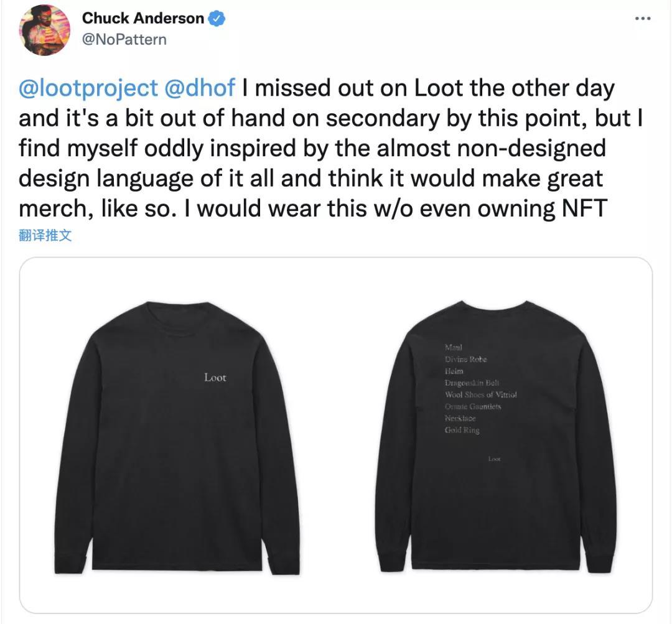This screenshot has width=672, height=624.
Task: Click the Chuck Anderson display name
Action: [142, 19]
